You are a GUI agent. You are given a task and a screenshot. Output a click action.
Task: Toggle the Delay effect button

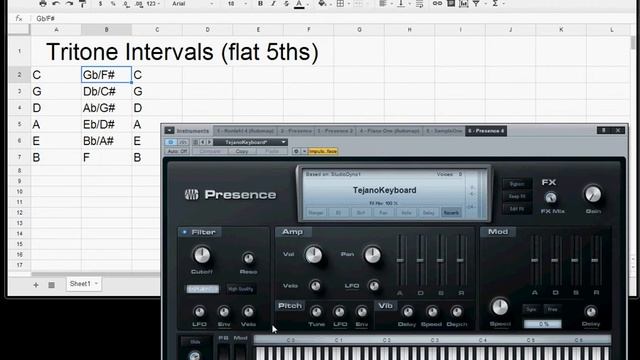pyautogui.click(x=428, y=213)
